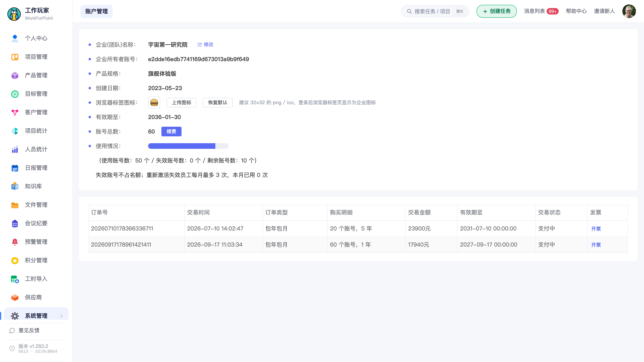Click the owner account ID text
Image resolution: width=644 pixels, height=362 pixels.
(x=198, y=59)
